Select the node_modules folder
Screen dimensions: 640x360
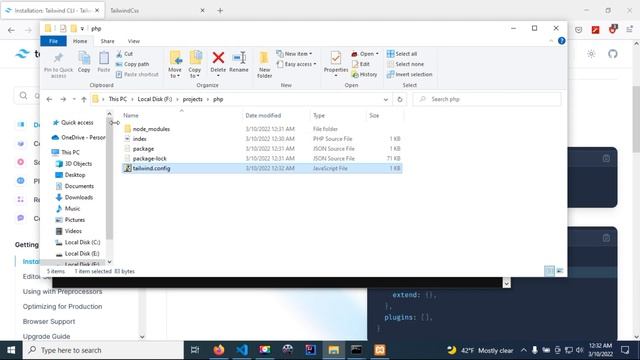(262, 129)
